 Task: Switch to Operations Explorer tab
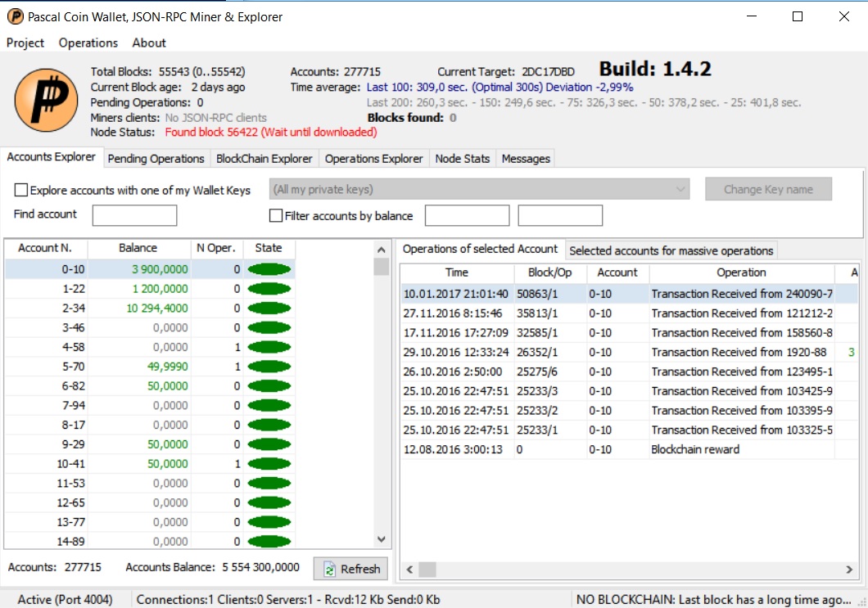pos(373,159)
